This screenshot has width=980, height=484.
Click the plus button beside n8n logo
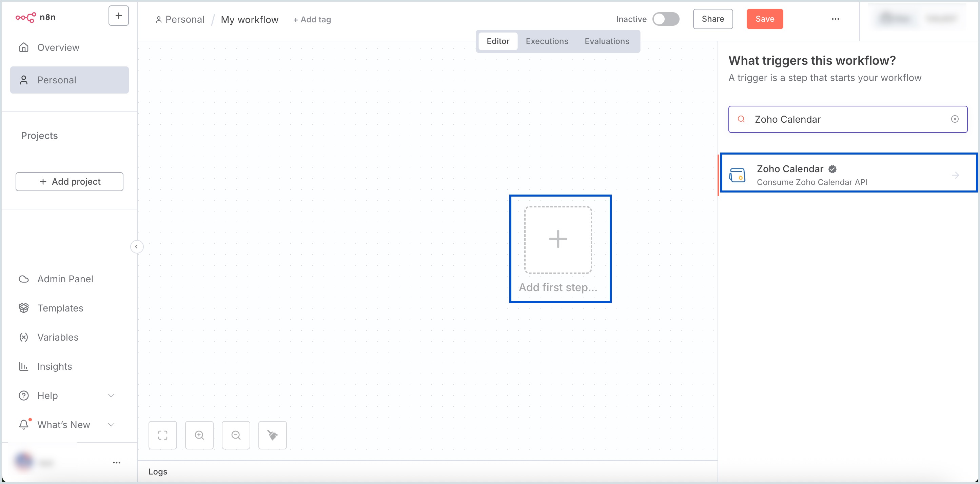click(x=118, y=16)
